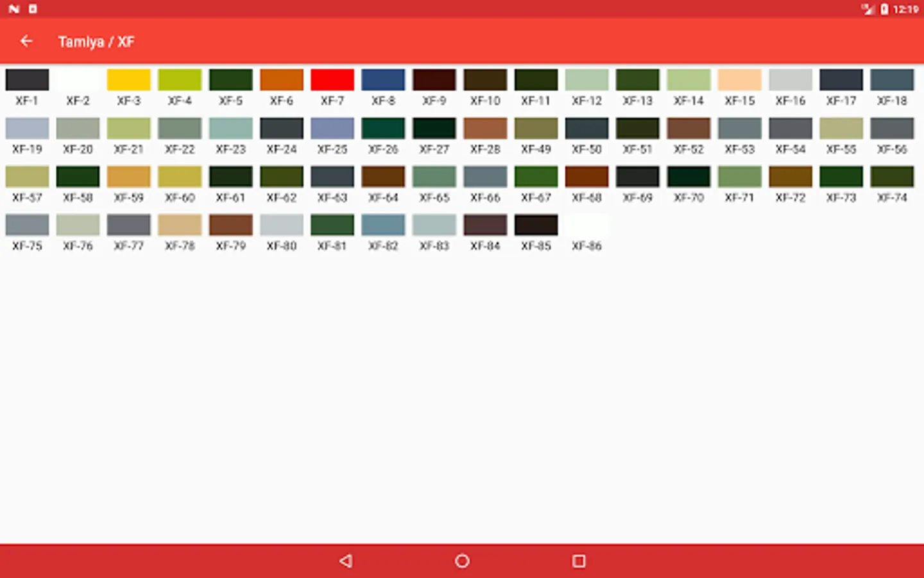
Task: Pick the XF-6 orange swatch
Action: pyautogui.click(x=282, y=80)
